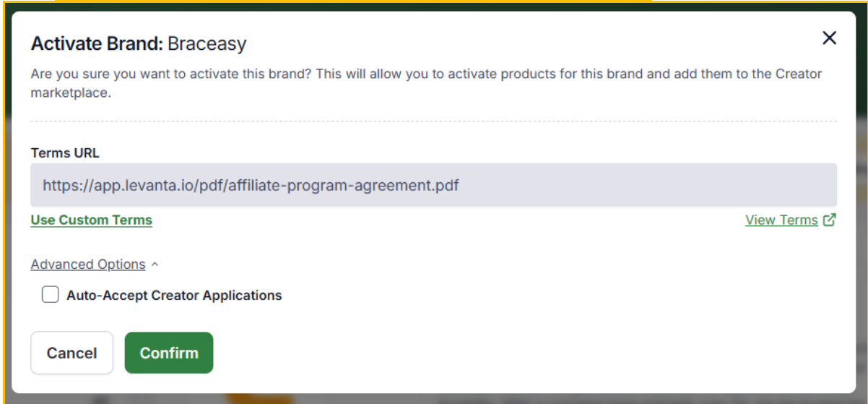Viewport: 868px width, 404px height.
Task: Click the external-link icon beside View Terms
Action: pyautogui.click(x=830, y=220)
